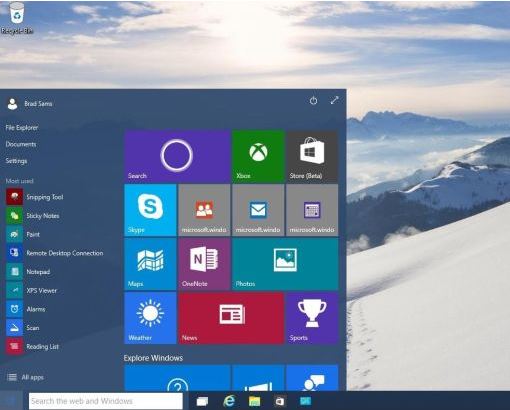This screenshot has height=410, width=510.
Task: Expand the Start menu to full screen
Action: point(334,100)
